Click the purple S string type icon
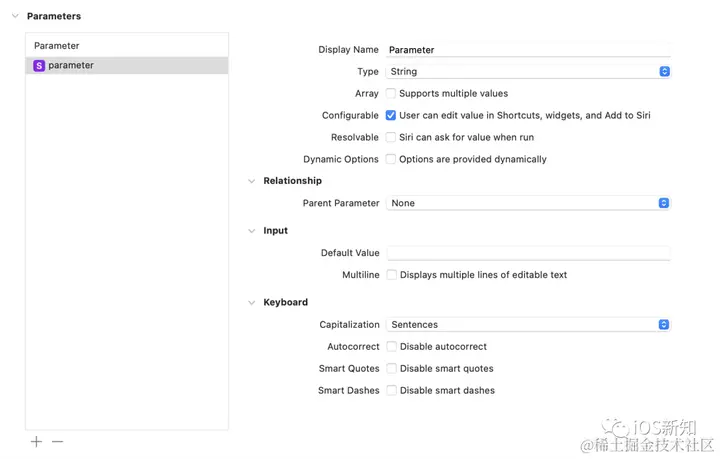This screenshot has width=720, height=459. (x=39, y=66)
